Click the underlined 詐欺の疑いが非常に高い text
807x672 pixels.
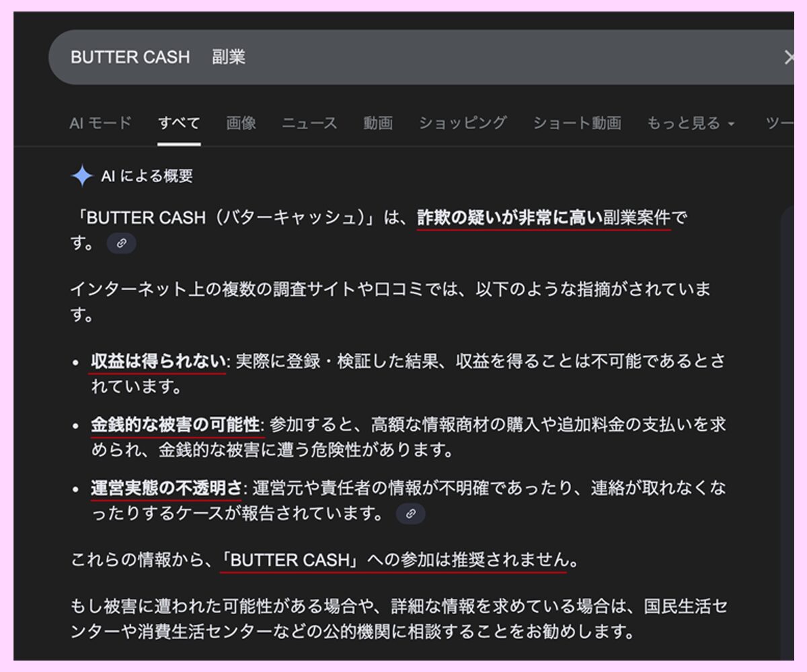[x=508, y=217]
